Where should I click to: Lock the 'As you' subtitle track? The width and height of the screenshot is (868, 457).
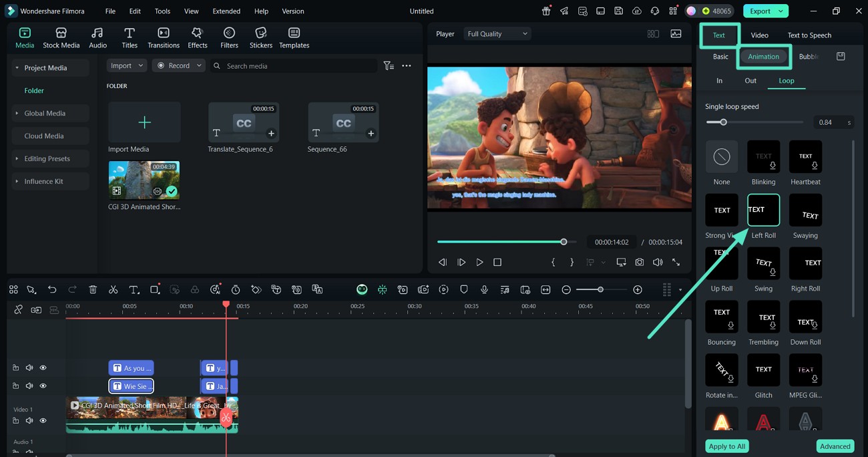tap(15, 367)
